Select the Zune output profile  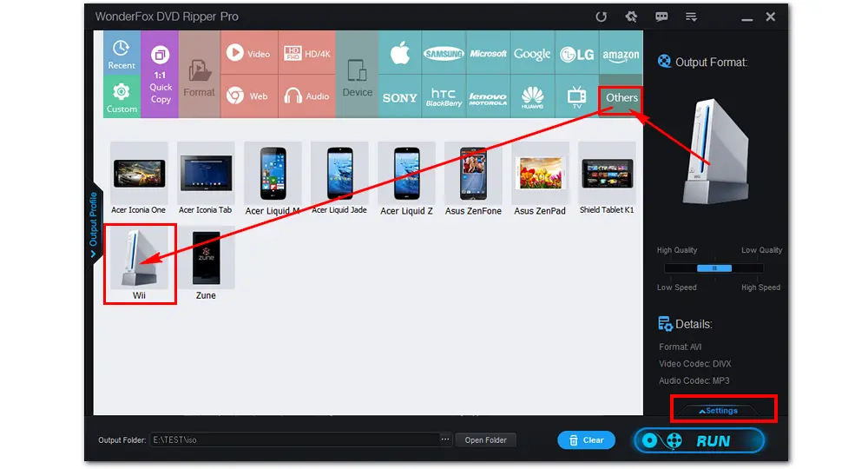(206, 263)
